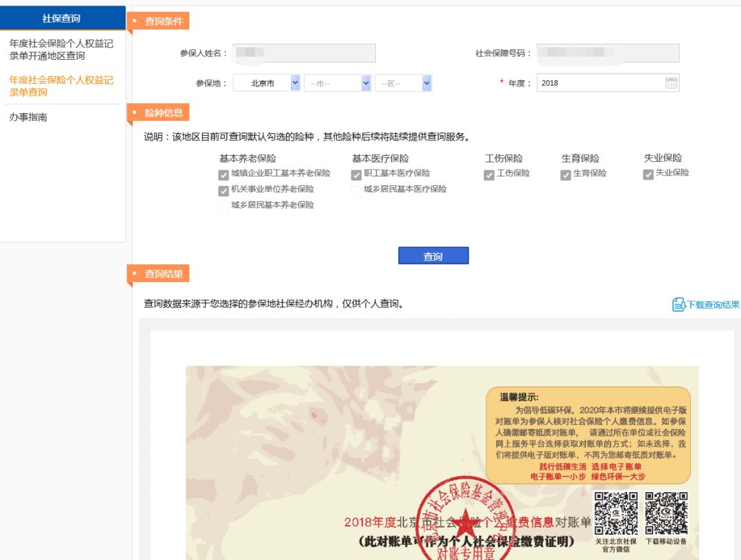Click the Beijing social security WeChat QR code

coord(615,513)
